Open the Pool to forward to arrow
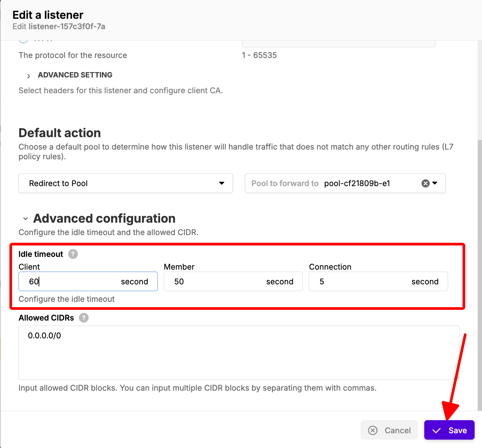 tap(435, 183)
